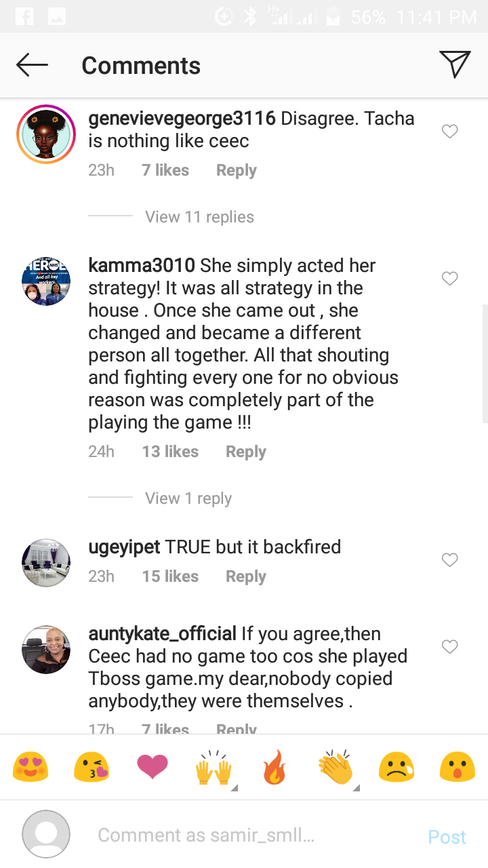
Task: Reply to ugeyipet's comment
Action: [246, 576]
